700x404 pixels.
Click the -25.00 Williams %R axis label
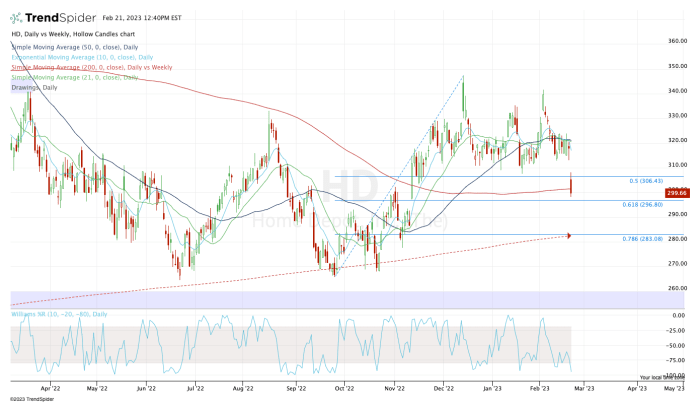tap(677, 330)
